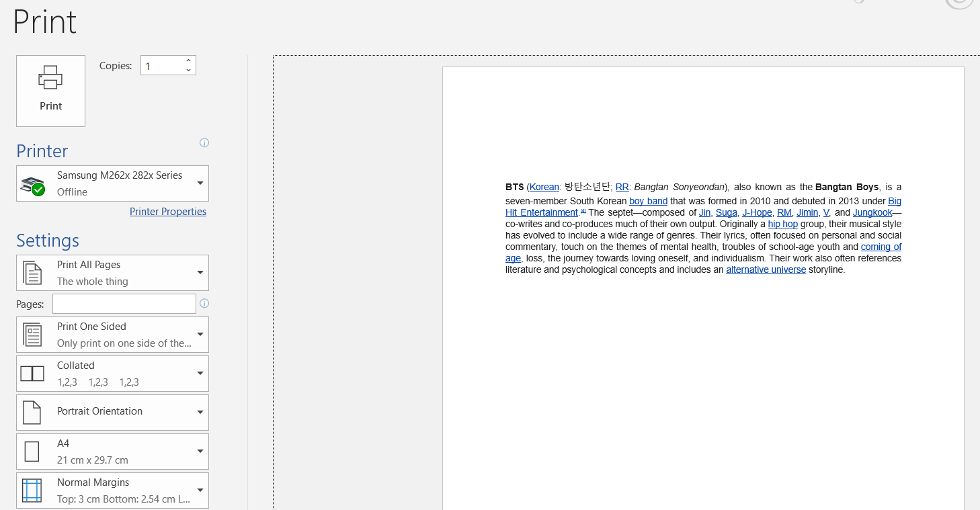Click the info icon next to Pages field

204,304
